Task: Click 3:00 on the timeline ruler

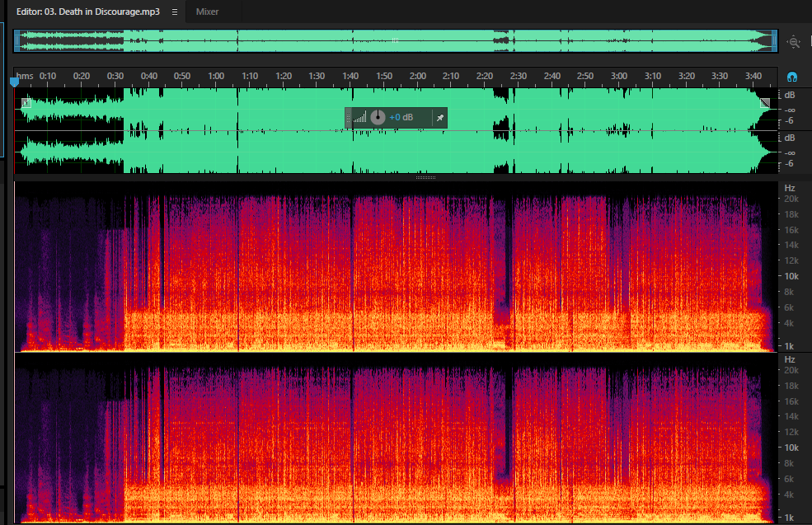Action: 619,76
